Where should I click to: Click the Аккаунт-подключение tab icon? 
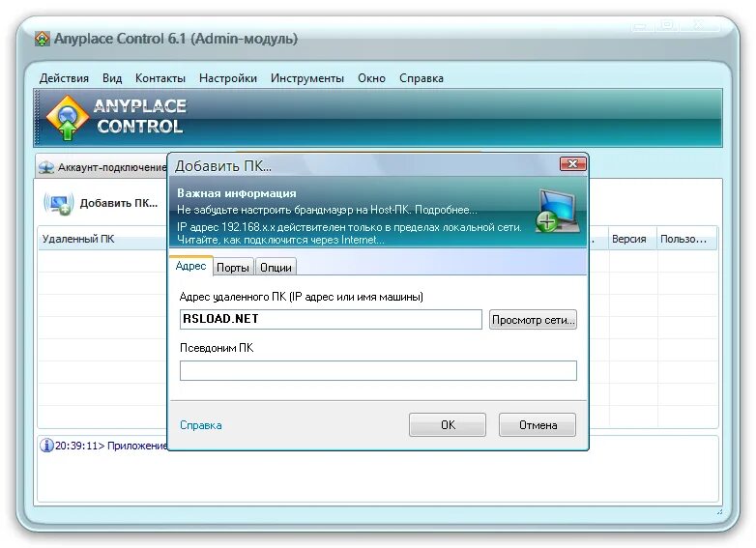point(46,167)
